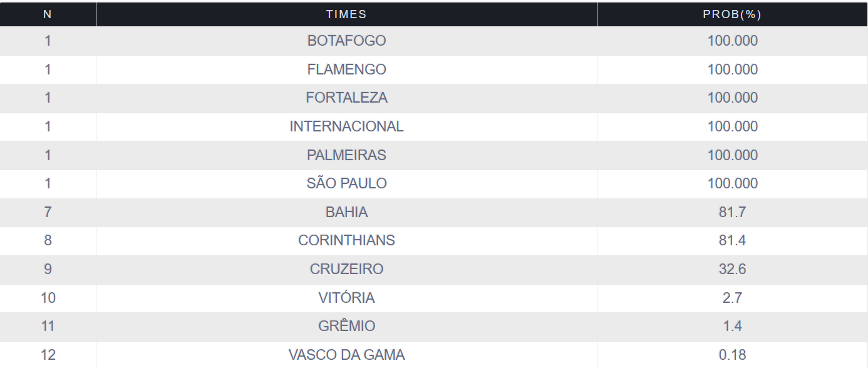Click the TIMES column header
This screenshot has width=868, height=368.
[x=346, y=14]
